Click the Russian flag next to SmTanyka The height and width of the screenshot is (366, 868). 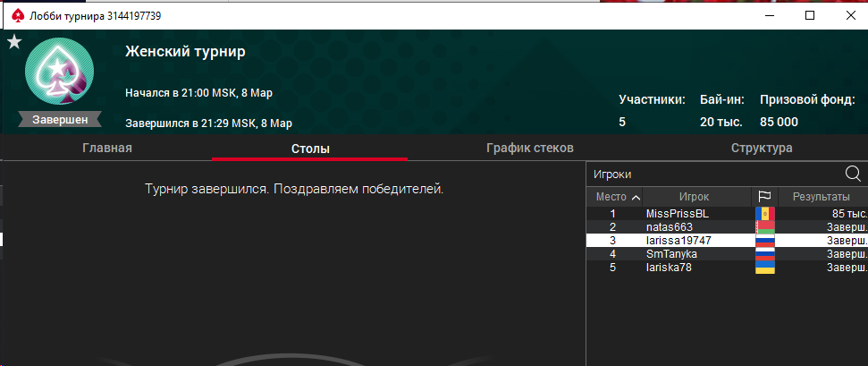tap(765, 254)
